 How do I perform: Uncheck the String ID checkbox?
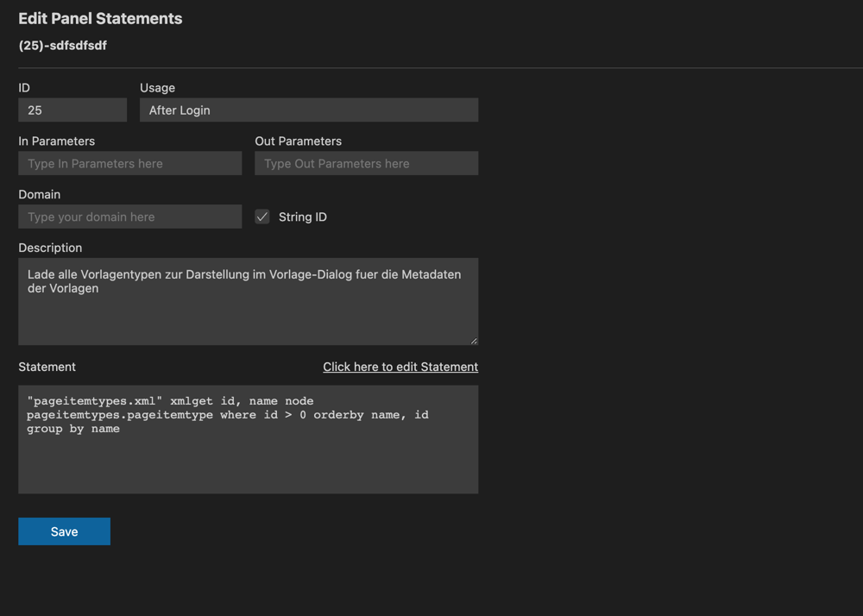tap(262, 217)
